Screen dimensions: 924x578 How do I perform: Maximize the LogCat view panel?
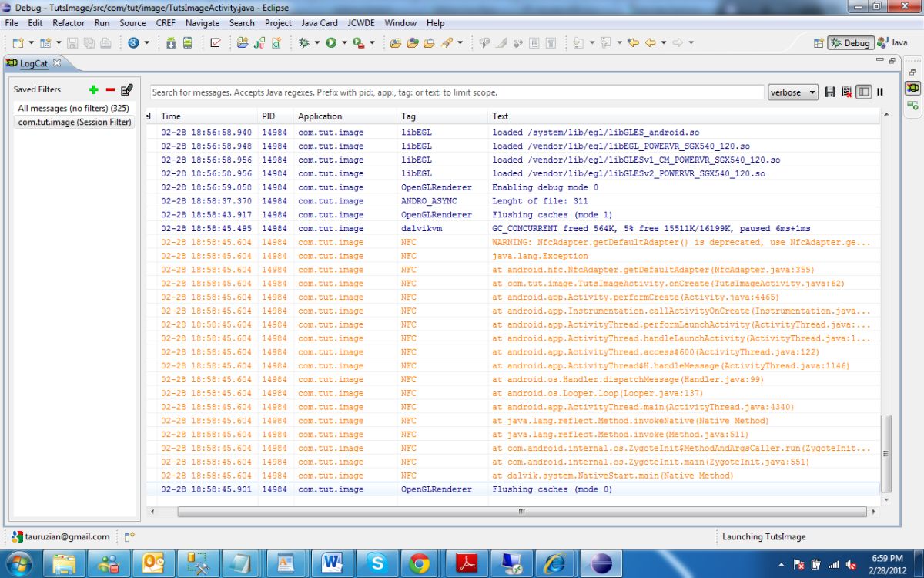coord(892,60)
